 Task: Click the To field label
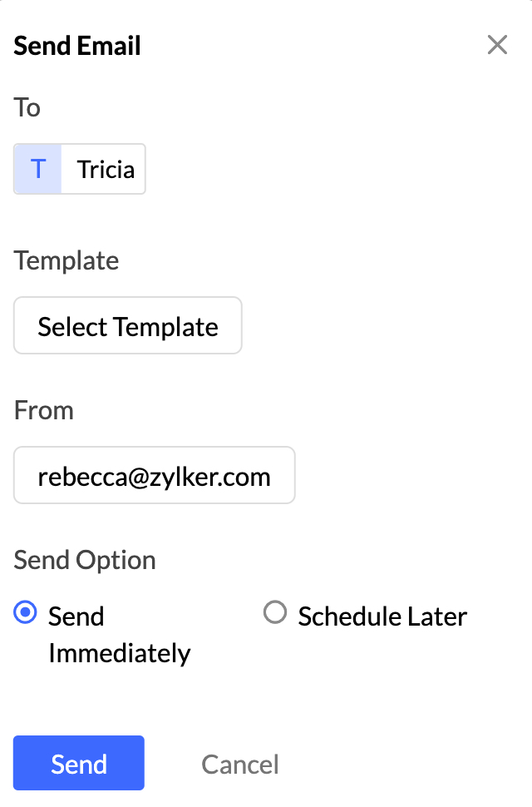tap(27, 107)
